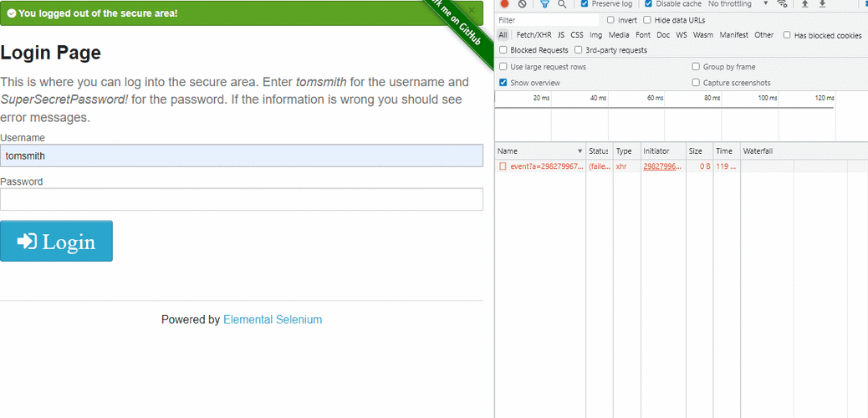Uncheck the Preserve log checkbox
The image size is (868, 418).
(x=585, y=4)
